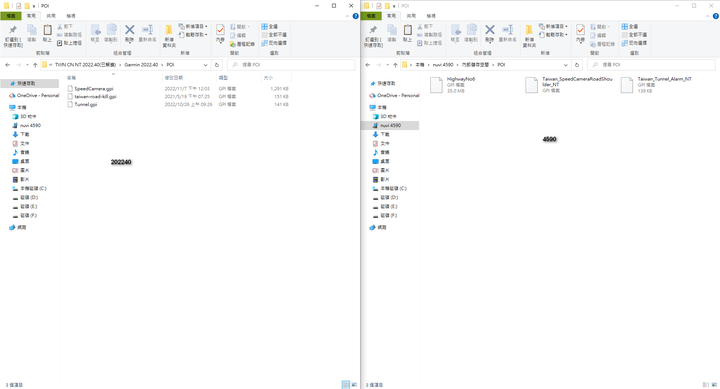
Task: Collapse the ribbon using chevron in left window
Action: [x=347, y=16]
